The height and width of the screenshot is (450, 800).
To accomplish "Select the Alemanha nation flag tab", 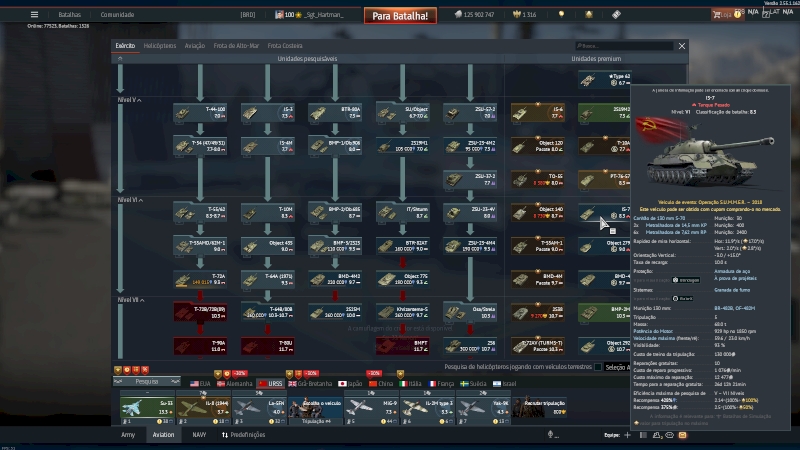I will point(234,384).
